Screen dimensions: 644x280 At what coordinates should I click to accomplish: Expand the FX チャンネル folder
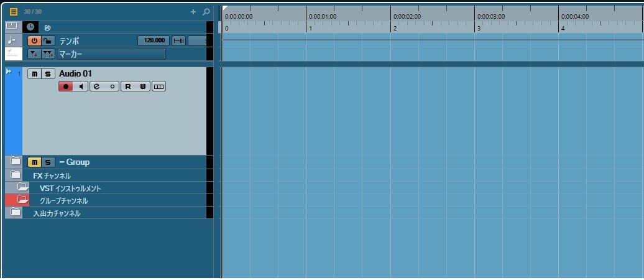[15, 174]
